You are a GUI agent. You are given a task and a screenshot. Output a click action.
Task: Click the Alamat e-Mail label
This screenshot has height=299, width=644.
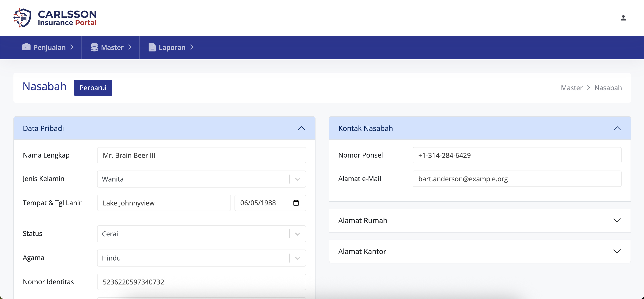(360, 179)
